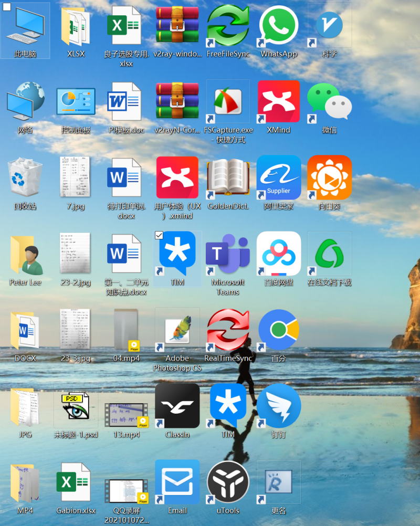Open the 此电脑 (This PC) icon
Image resolution: width=420 pixels, height=526 pixels.
pyautogui.click(x=25, y=26)
